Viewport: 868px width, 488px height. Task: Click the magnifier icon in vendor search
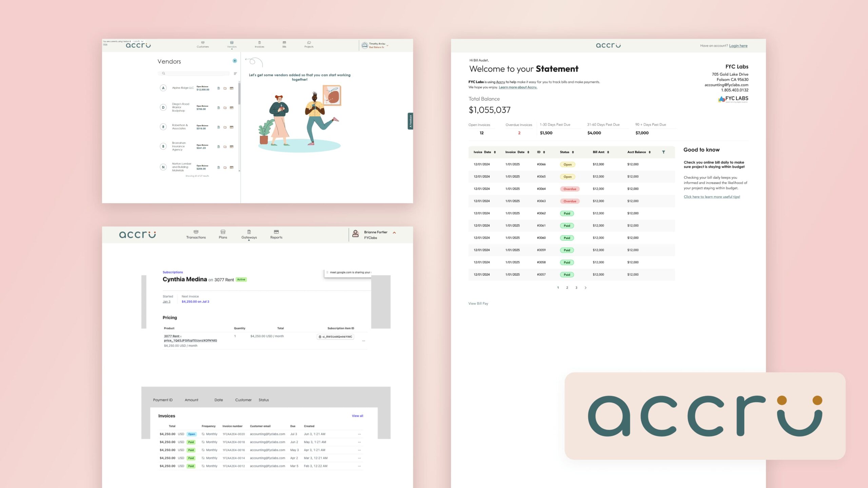(x=163, y=73)
